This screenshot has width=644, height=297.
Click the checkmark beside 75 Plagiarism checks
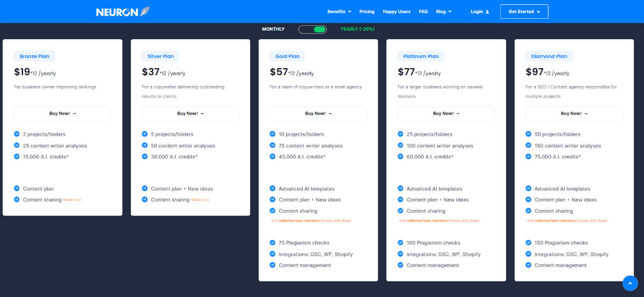273,243
